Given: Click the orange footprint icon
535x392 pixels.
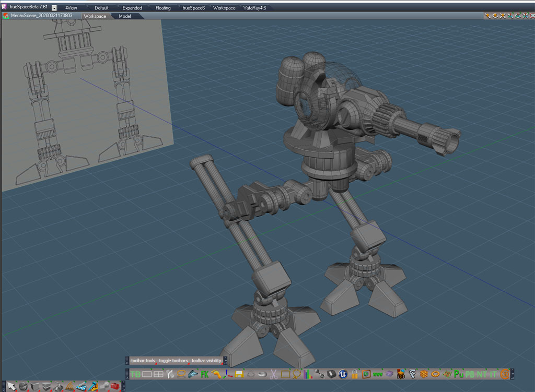Looking at the screenshot, I should 216,374.
